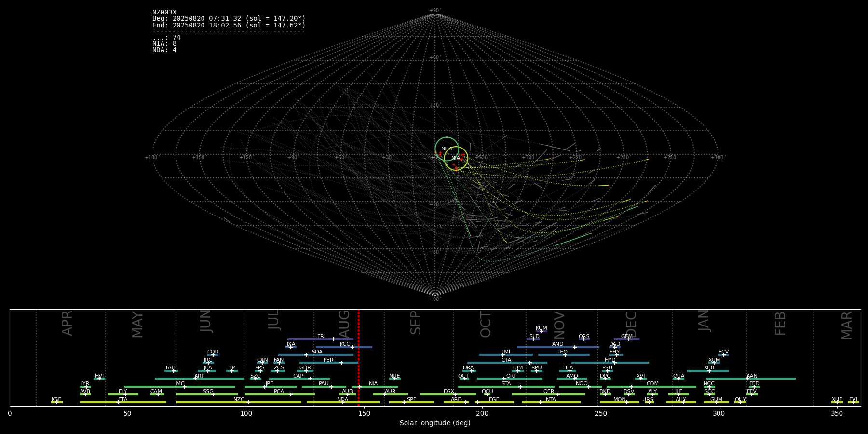The width and height of the screenshot is (868, 434).
Task: Click the SSG shower label
Action: (208, 392)
